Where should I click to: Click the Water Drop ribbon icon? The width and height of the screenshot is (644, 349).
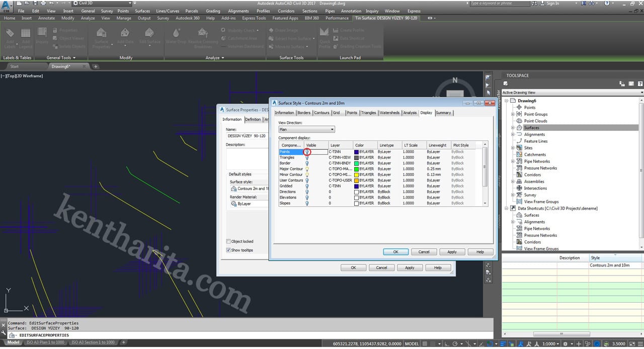point(176,33)
